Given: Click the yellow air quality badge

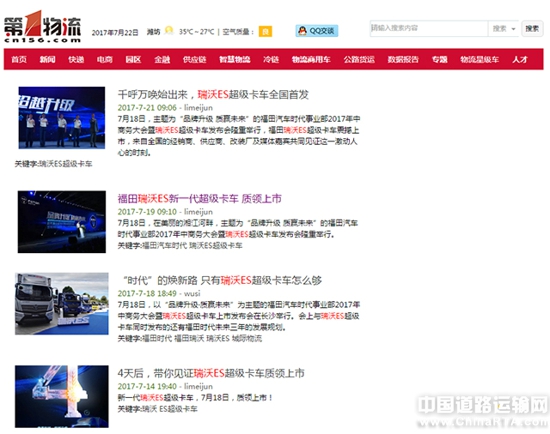Looking at the screenshot, I should [x=266, y=32].
